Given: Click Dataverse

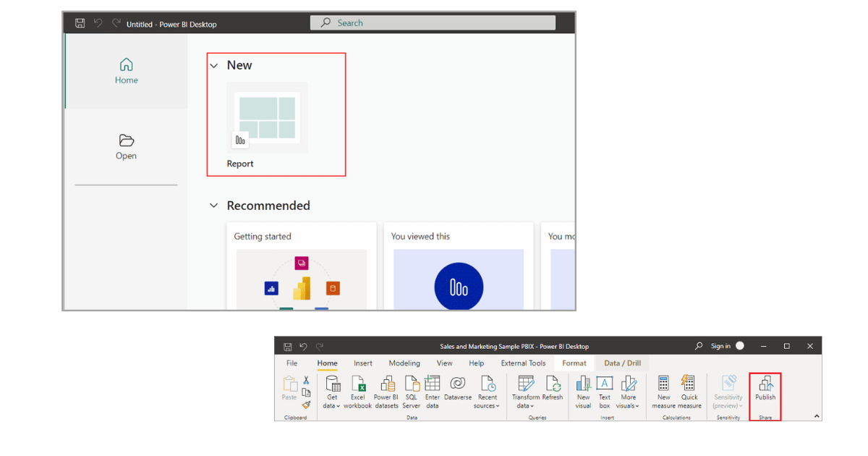Looking at the screenshot, I should click(x=458, y=389).
